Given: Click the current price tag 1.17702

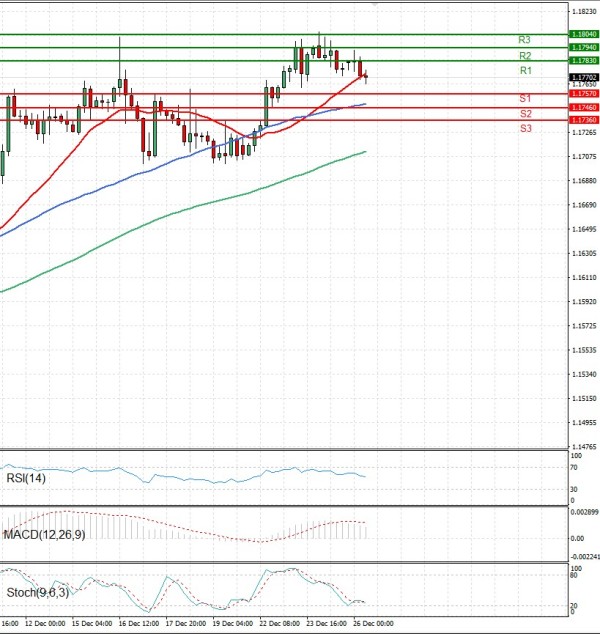Looking at the screenshot, I should pos(583,77).
